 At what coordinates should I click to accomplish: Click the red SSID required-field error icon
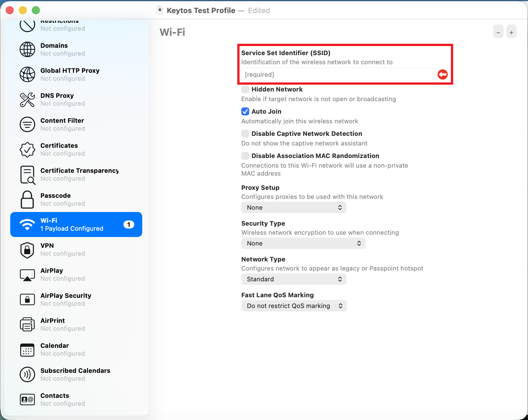click(443, 74)
